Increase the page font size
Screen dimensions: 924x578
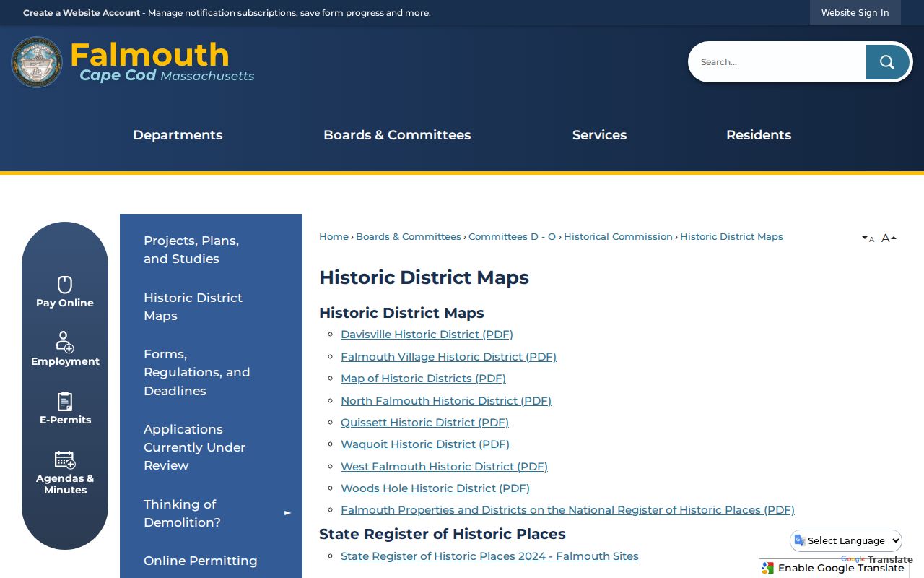889,238
